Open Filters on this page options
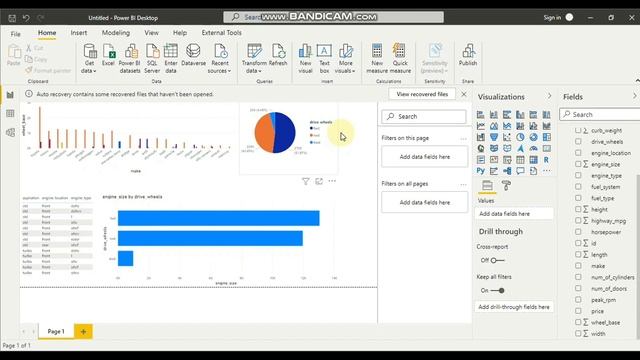This screenshot has height=360, width=640. point(463,139)
